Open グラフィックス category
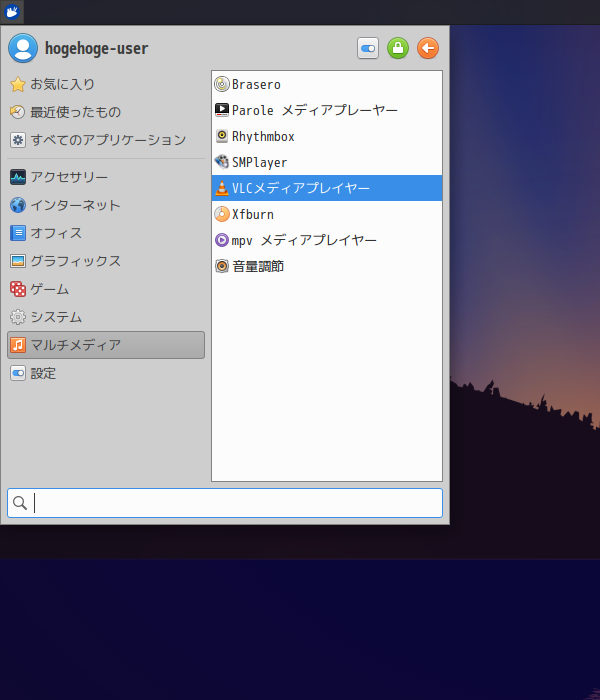600x700 pixels. 106,261
